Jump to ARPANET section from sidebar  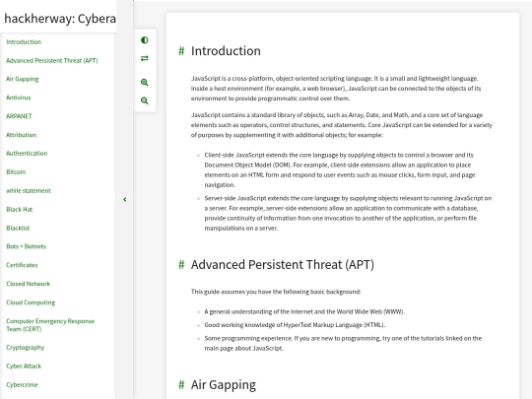point(19,116)
